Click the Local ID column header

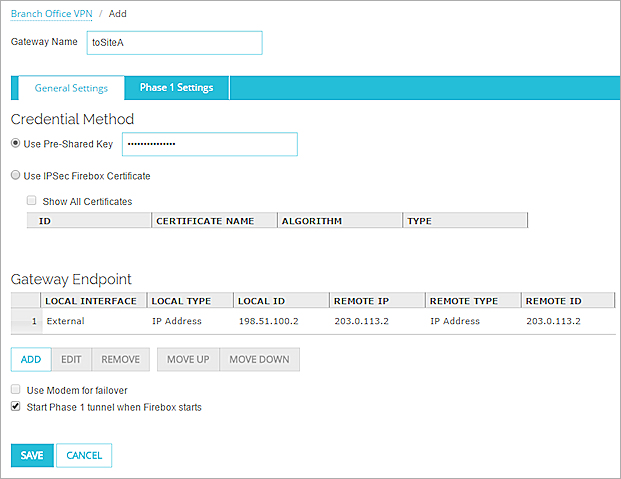[x=282, y=301]
